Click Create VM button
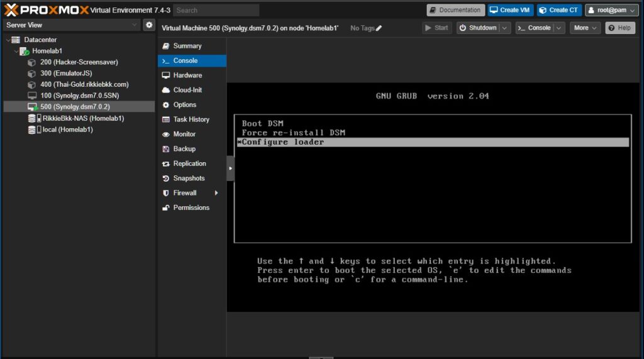The width and height of the screenshot is (644, 359). [511, 10]
